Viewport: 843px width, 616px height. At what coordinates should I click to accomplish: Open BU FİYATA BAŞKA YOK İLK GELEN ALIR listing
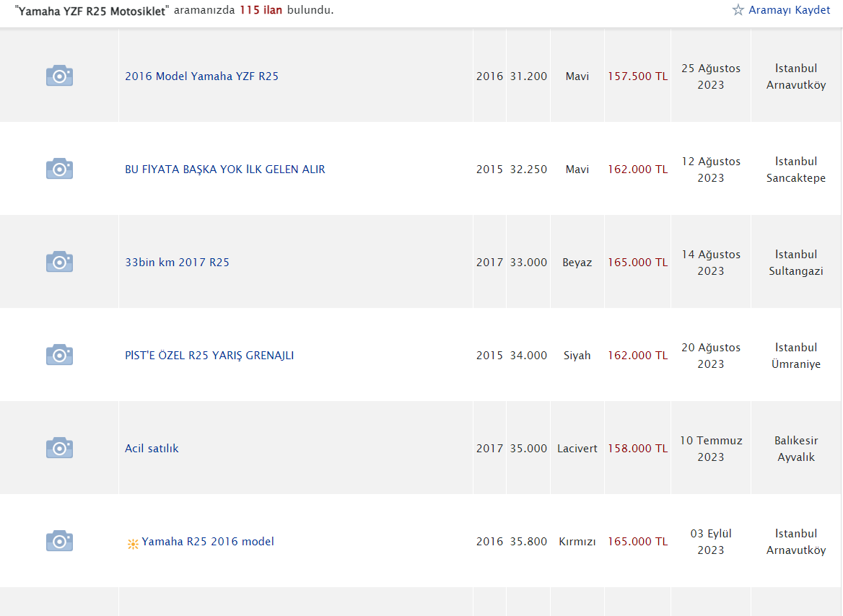224,169
